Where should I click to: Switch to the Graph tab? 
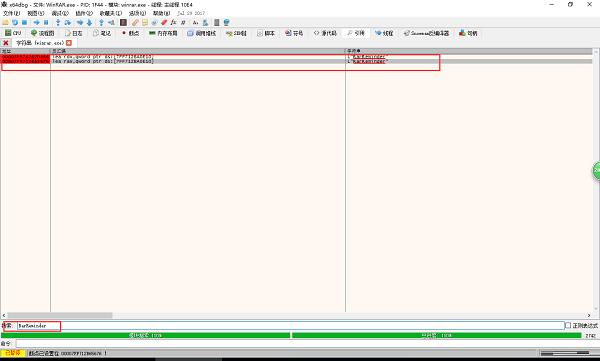pos(42,33)
